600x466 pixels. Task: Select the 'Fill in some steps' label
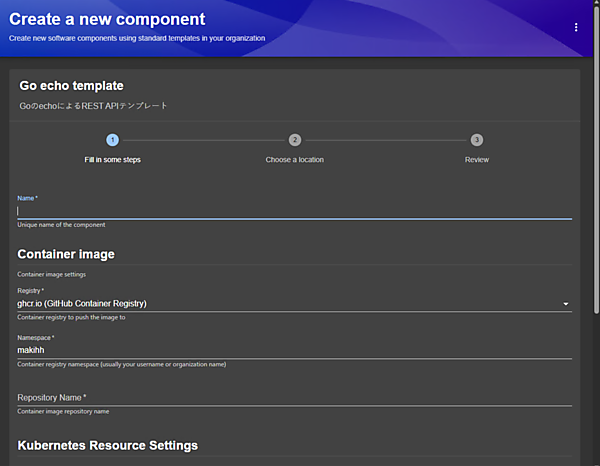[x=112, y=160]
